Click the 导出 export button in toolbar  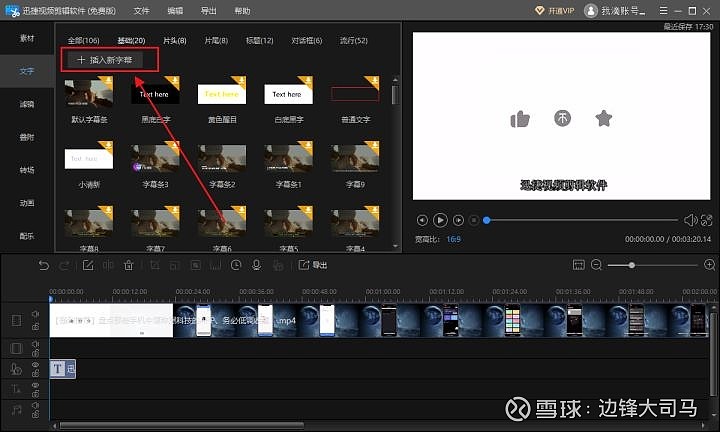tap(313, 265)
